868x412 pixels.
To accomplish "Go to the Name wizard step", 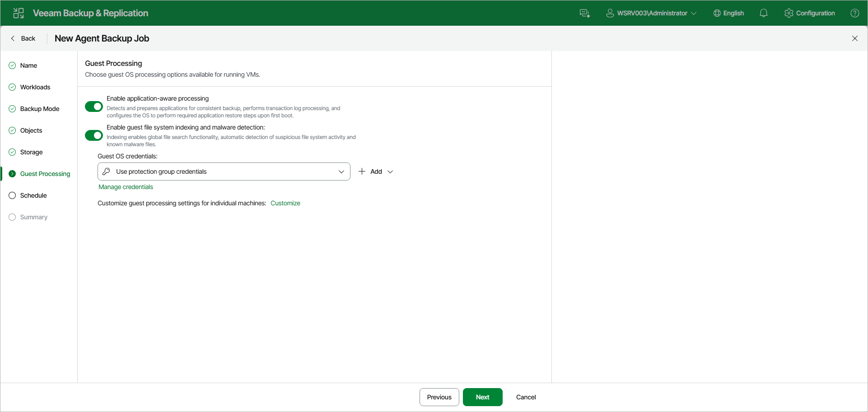I will click(28, 65).
